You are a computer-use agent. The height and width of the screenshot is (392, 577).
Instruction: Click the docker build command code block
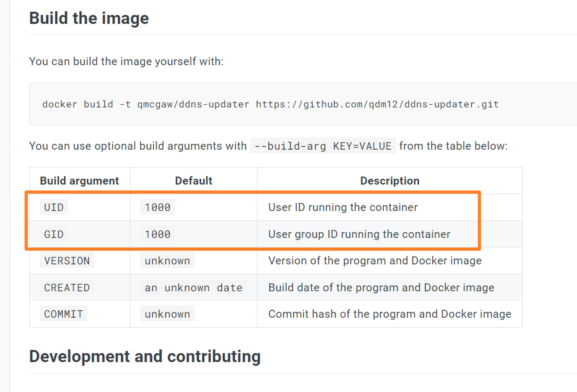(x=303, y=104)
